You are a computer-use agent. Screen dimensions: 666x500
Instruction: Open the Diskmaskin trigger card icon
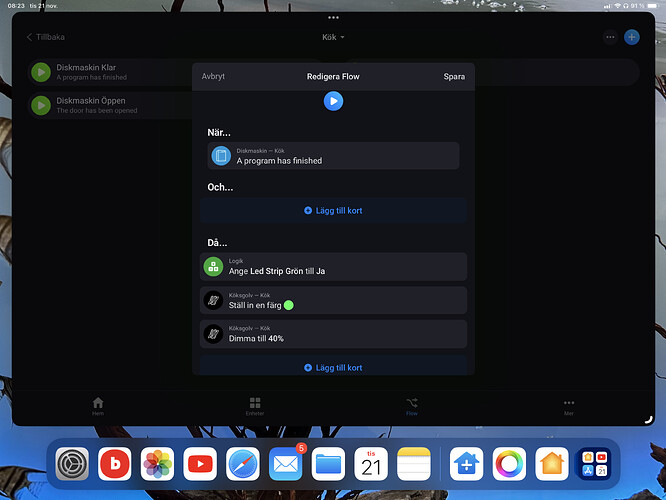221,156
